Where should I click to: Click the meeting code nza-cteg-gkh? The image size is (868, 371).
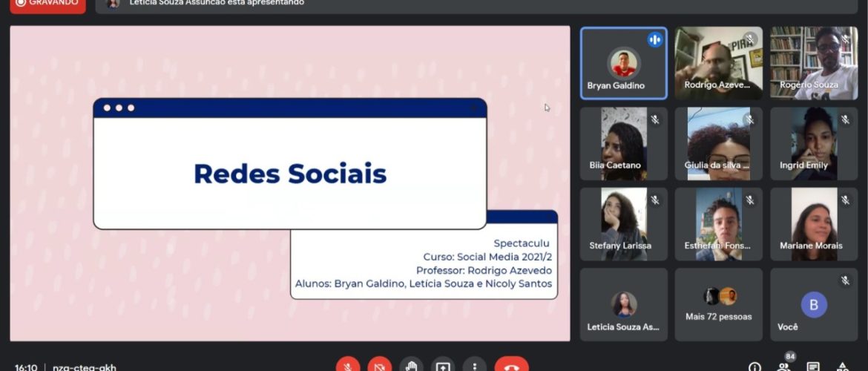coord(85,367)
